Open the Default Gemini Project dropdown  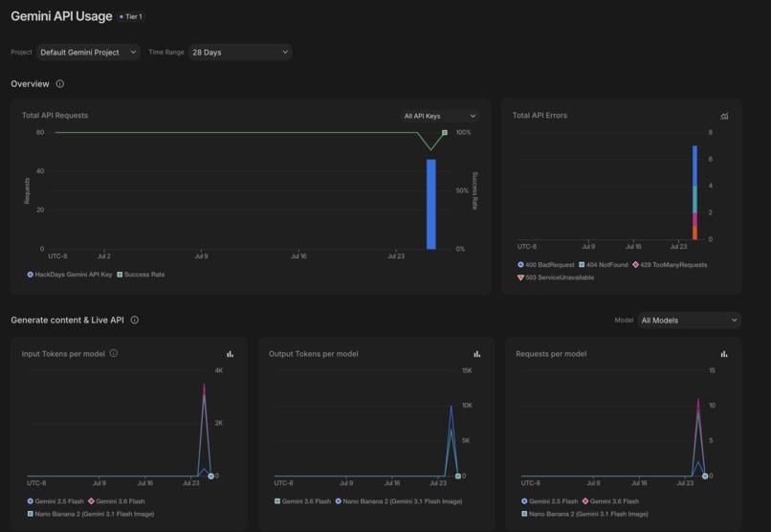tap(88, 52)
